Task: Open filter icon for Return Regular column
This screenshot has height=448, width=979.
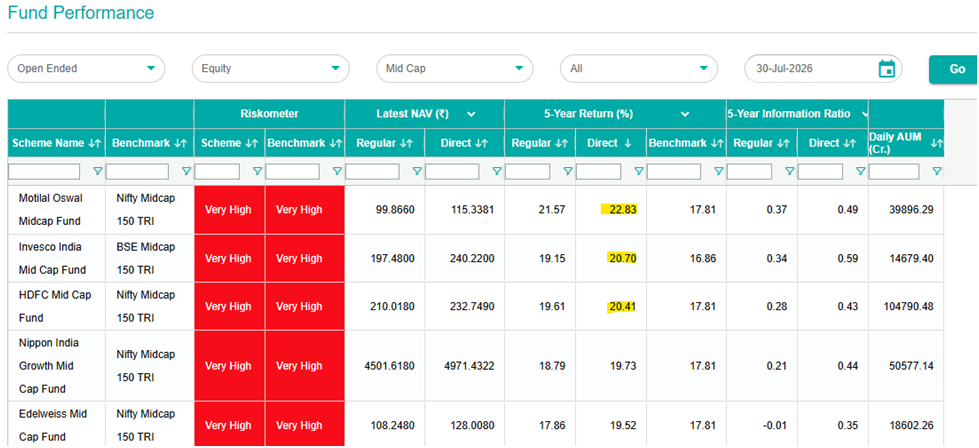Action: [568, 171]
